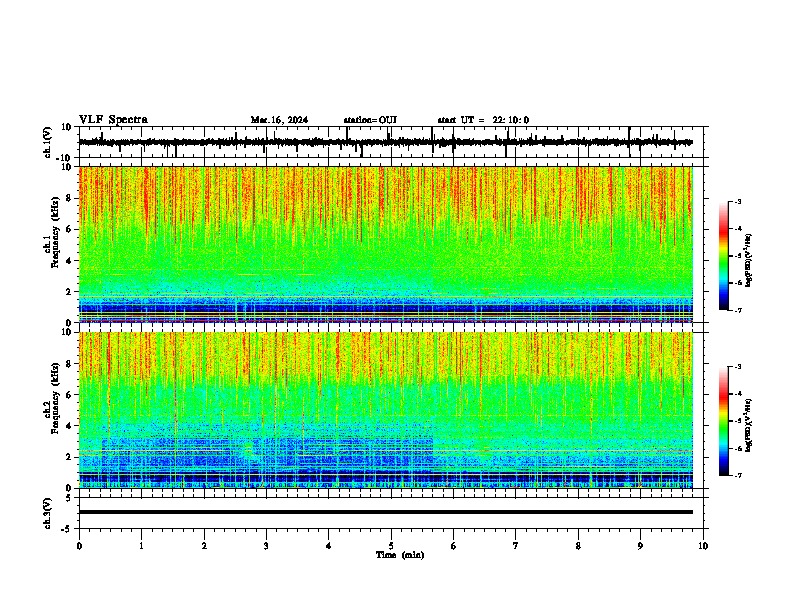Click the '-3' label on ch.1 color scale
The width and height of the screenshot is (792, 612).
coord(738,202)
